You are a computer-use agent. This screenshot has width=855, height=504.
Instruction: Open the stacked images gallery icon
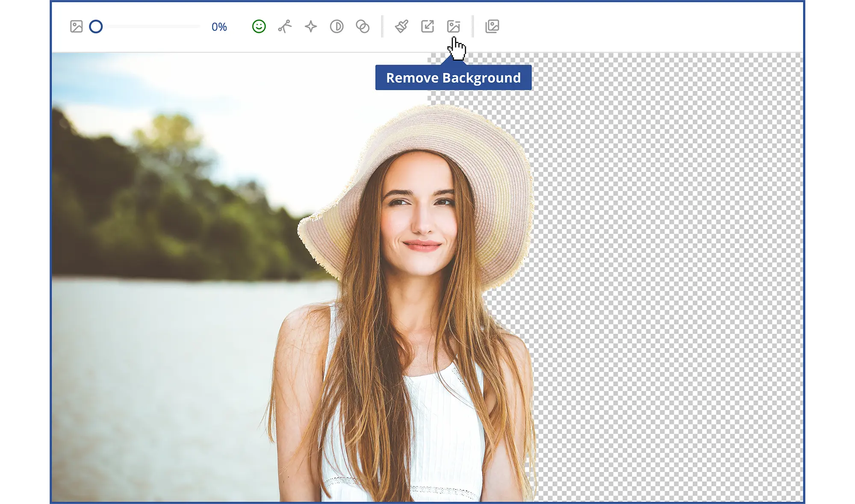492,27
